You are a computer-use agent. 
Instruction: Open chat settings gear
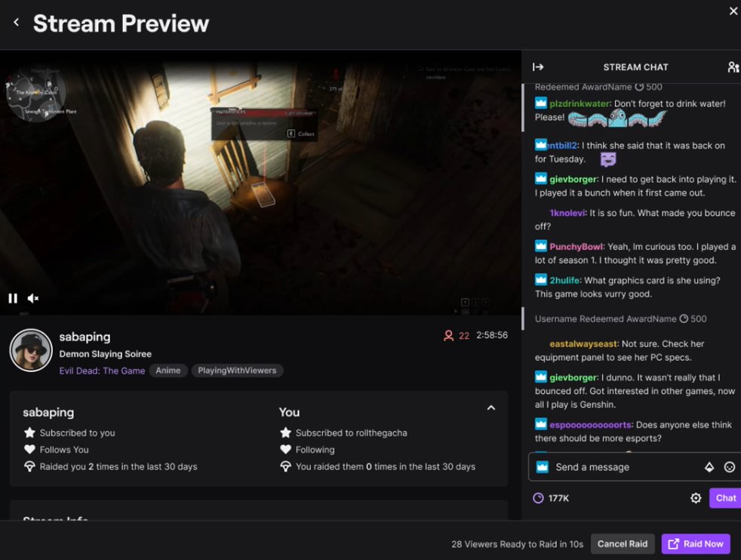point(696,498)
